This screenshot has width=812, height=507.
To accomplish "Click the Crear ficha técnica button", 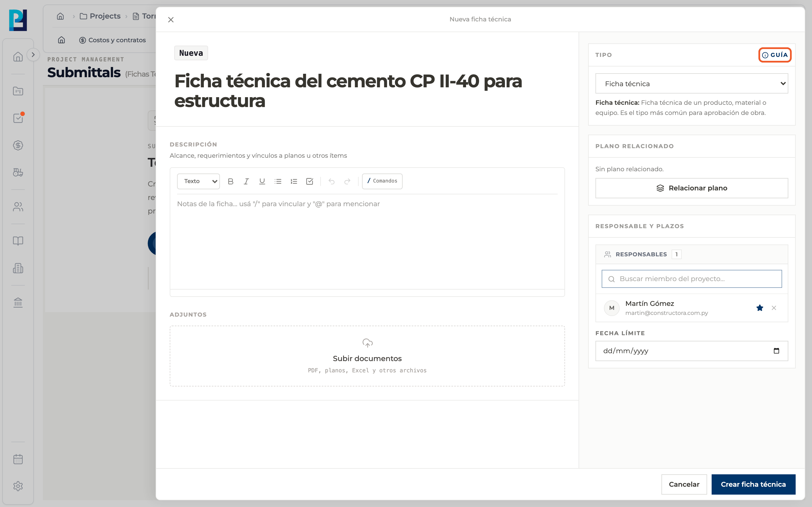I will point(753,484).
